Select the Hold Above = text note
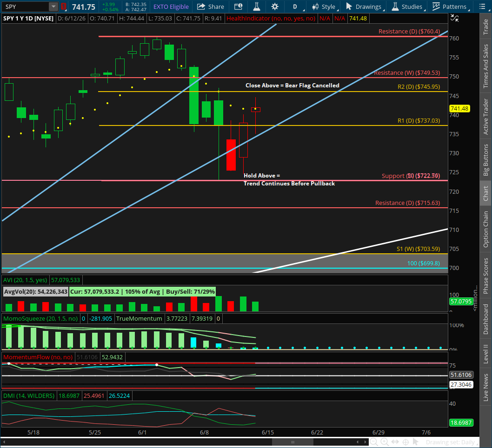Image resolution: width=492 pixels, height=448 pixels. (262, 176)
